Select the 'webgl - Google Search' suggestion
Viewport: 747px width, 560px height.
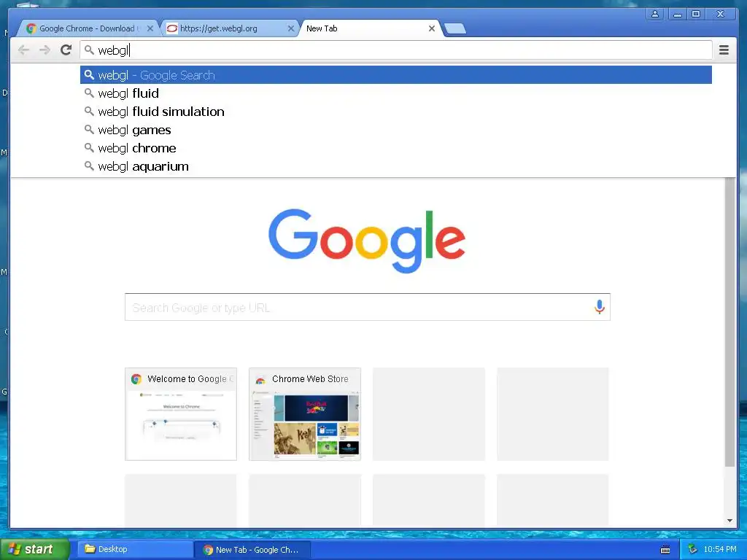pos(396,75)
